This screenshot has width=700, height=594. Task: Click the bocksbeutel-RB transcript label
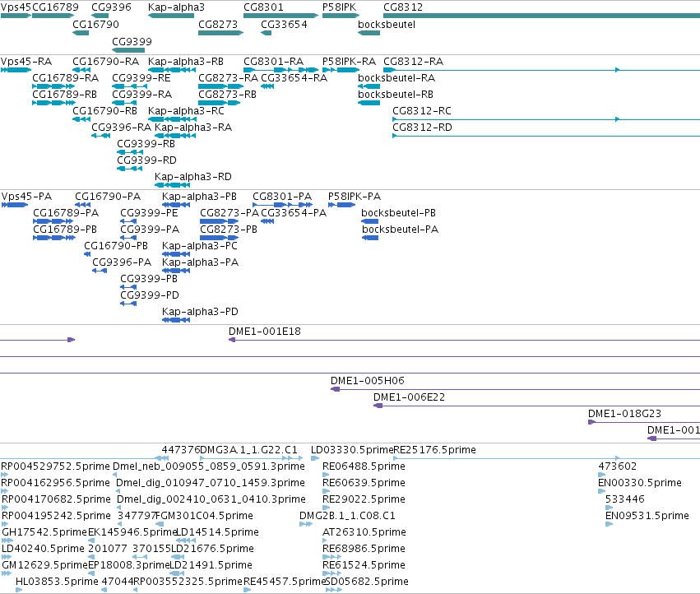point(396,95)
